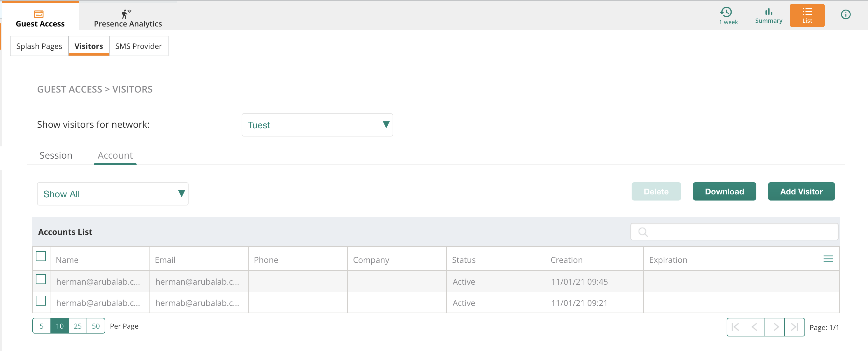Image resolution: width=868 pixels, height=351 pixels.
Task: Set 25 rows per page
Action: click(78, 326)
